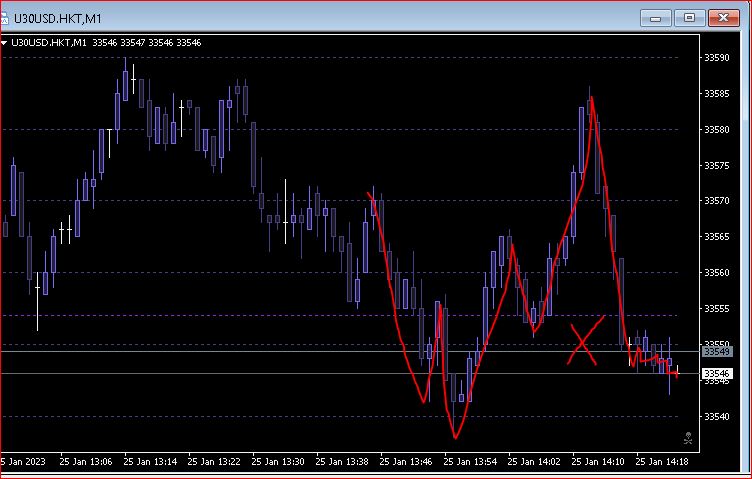The image size is (752, 479).
Task: Click the chart window icon in title bar
Action: (4, 19)
